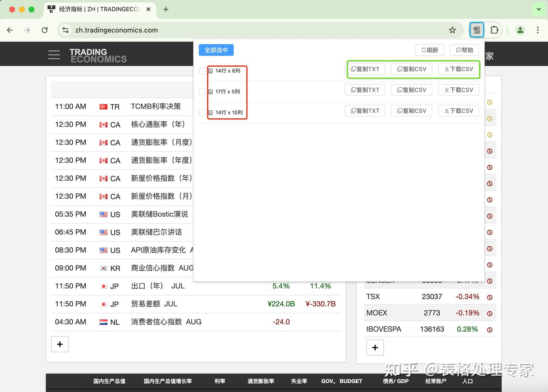The height and width of the screenshot is (392, 548).
Task: Open Chrome profile avatar icon
Action: 520,30
